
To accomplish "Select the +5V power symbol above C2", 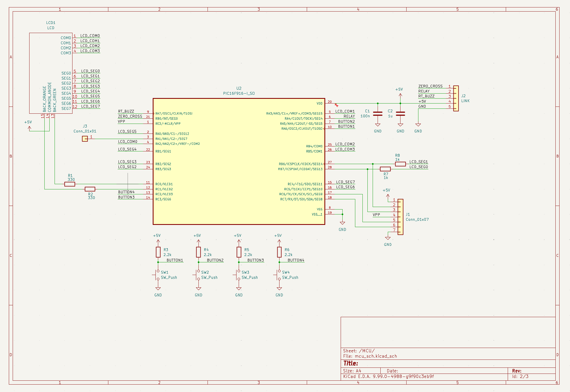I will pos(400,94).
